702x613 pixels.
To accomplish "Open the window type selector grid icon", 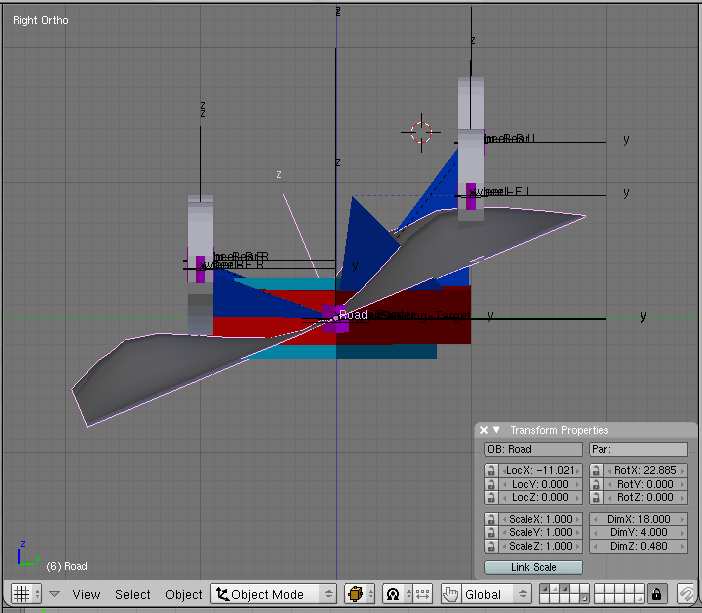I will pyautogui.click(x=26, y=594).
